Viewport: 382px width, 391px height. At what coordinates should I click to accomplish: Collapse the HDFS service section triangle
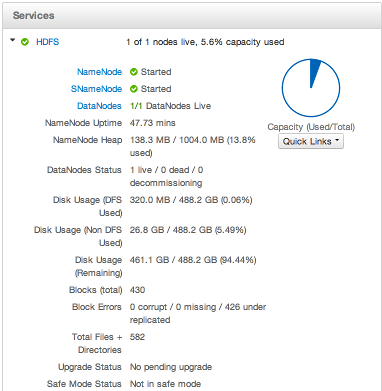pyautogui.click(x=13, y=40)
